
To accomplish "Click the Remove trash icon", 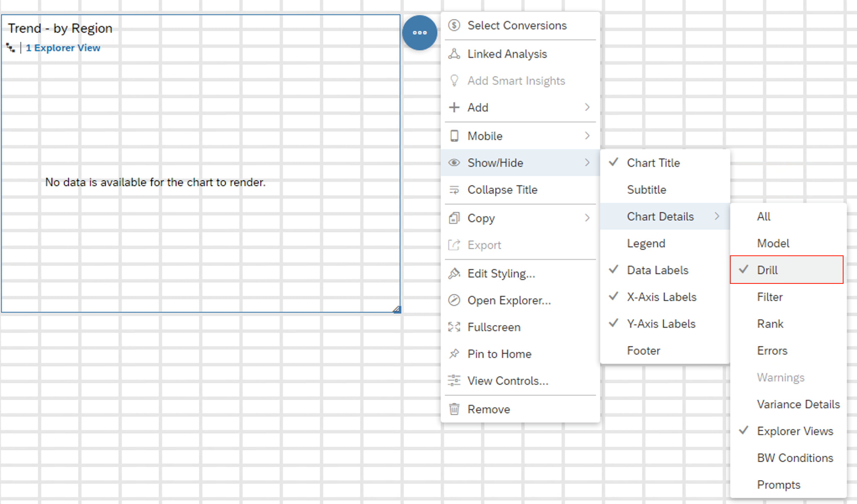I will point(455,408).
